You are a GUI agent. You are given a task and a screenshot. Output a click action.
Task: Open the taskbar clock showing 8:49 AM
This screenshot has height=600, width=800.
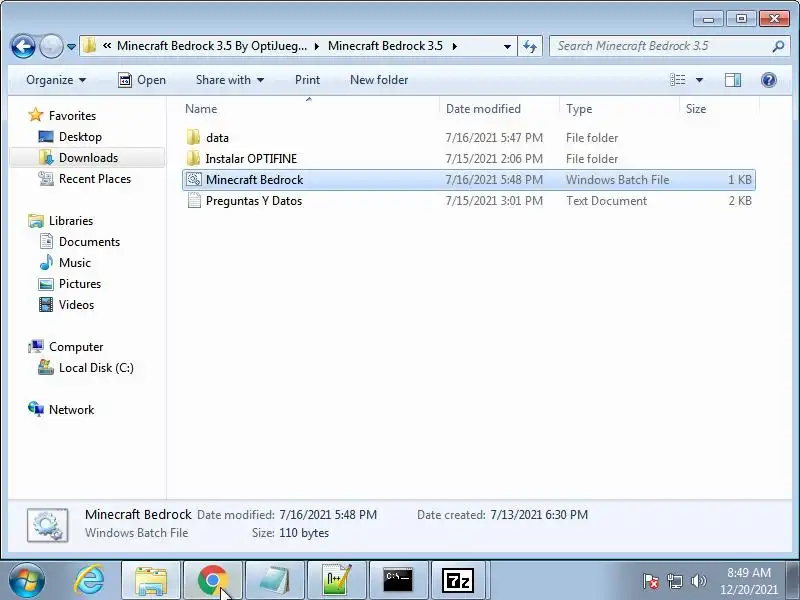point(748,581)
